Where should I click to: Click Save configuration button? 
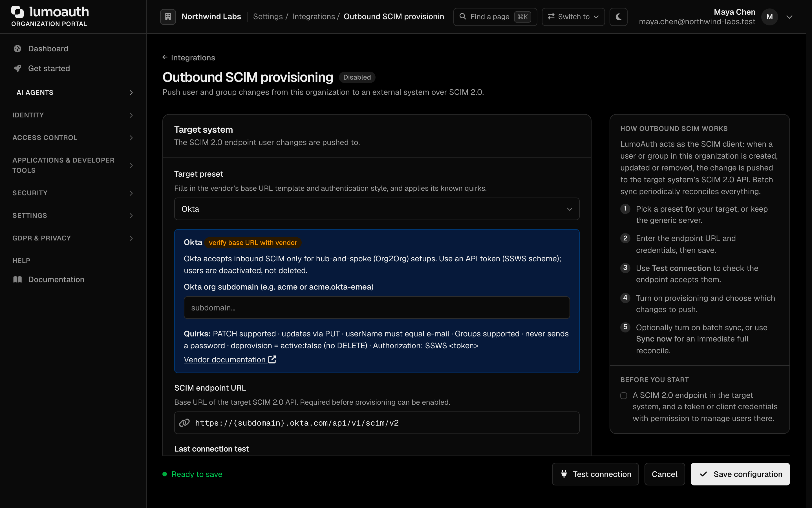(740, 474)
